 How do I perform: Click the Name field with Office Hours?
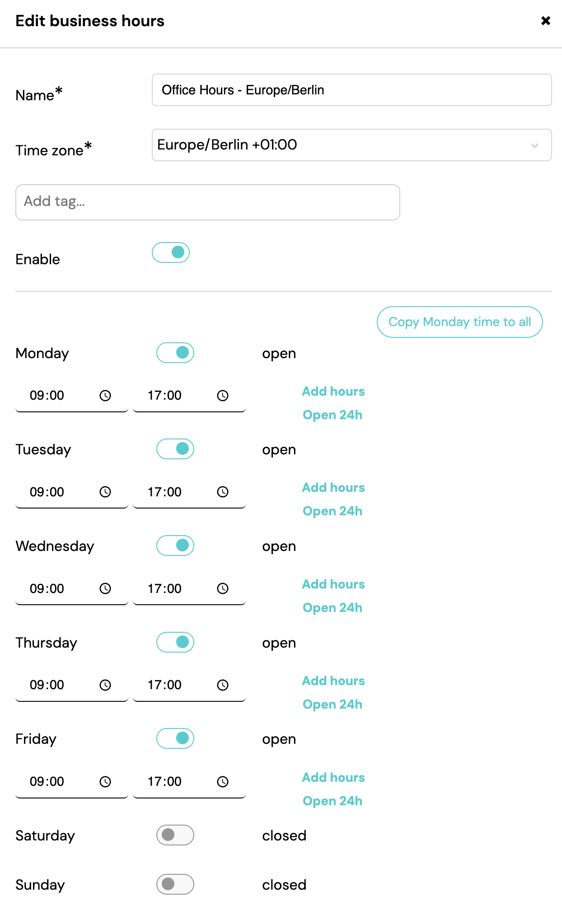point(351,90)
